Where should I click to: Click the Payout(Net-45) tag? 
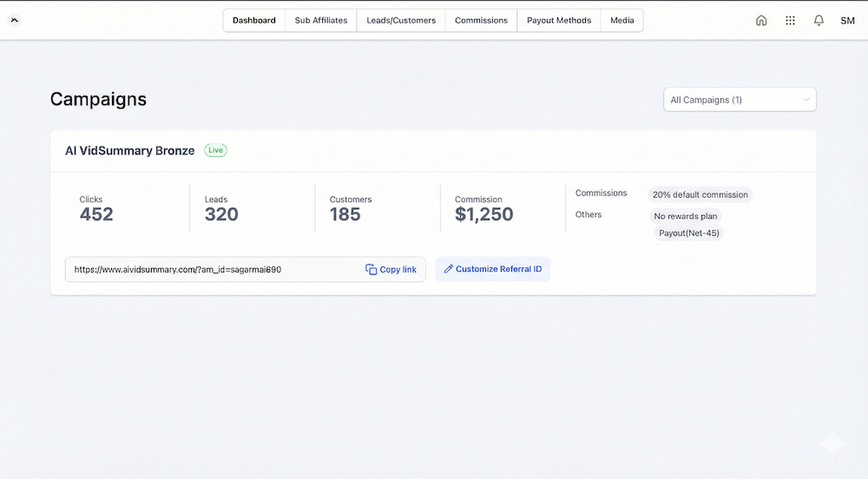point(689,233)
